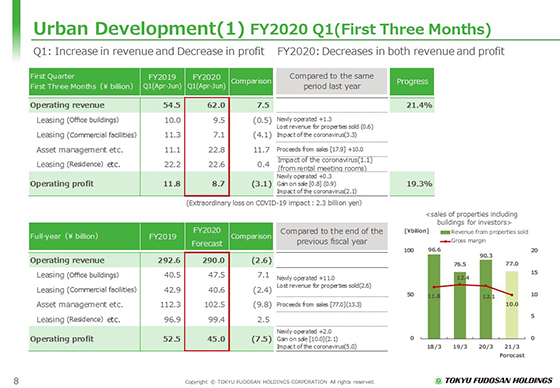The width and height of the screenshot is (560, 388).
Task: Click the 102.5 asset management forecast
Action: (x=215, y=305)
